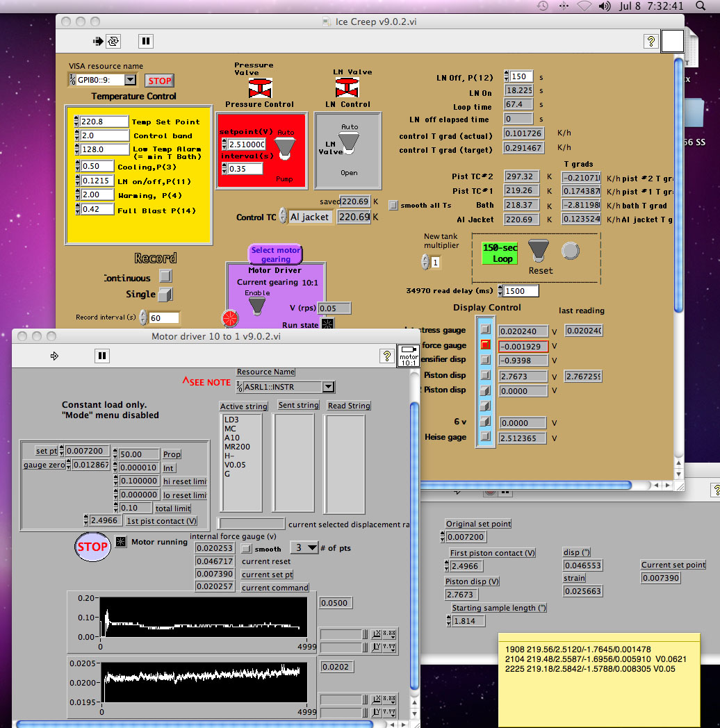The height and width of the screenshot is (728, 720).
Task: Click the red LN Valve icon
Action: click(x=347, y=88)
